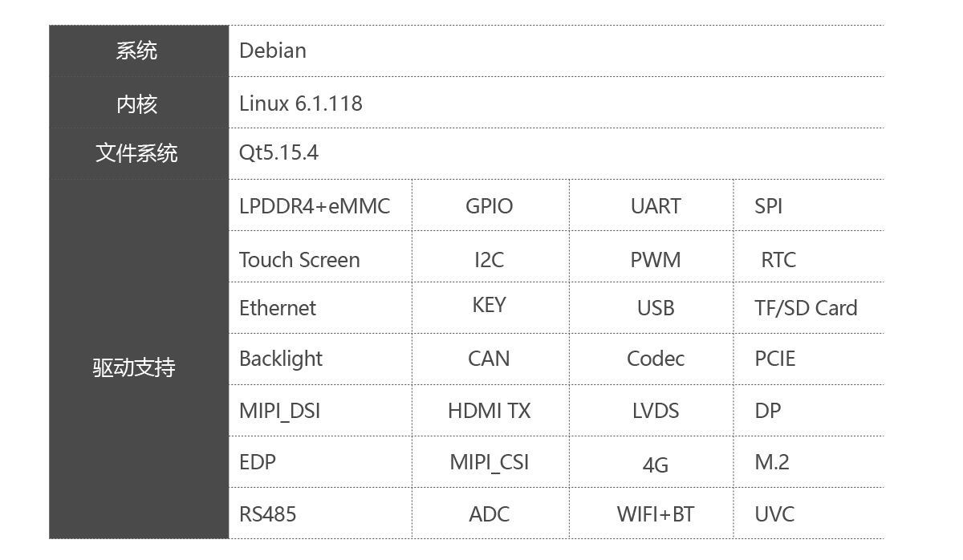Select the Backlight cell

281,359
